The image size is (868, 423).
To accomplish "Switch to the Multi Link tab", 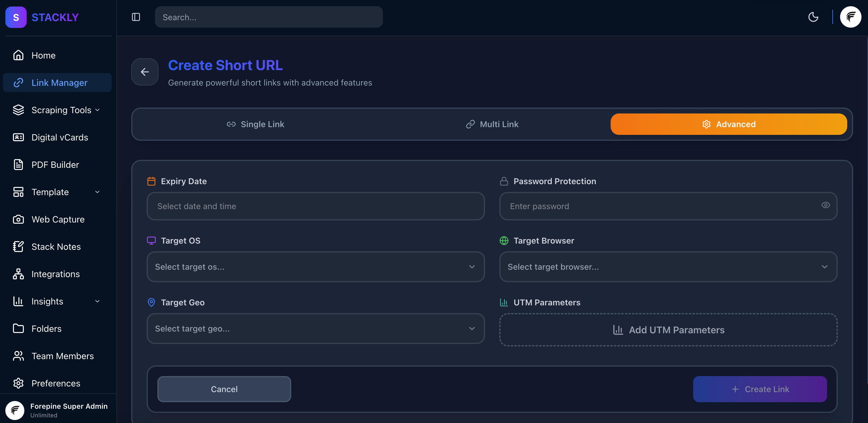I will pos(492,124).
